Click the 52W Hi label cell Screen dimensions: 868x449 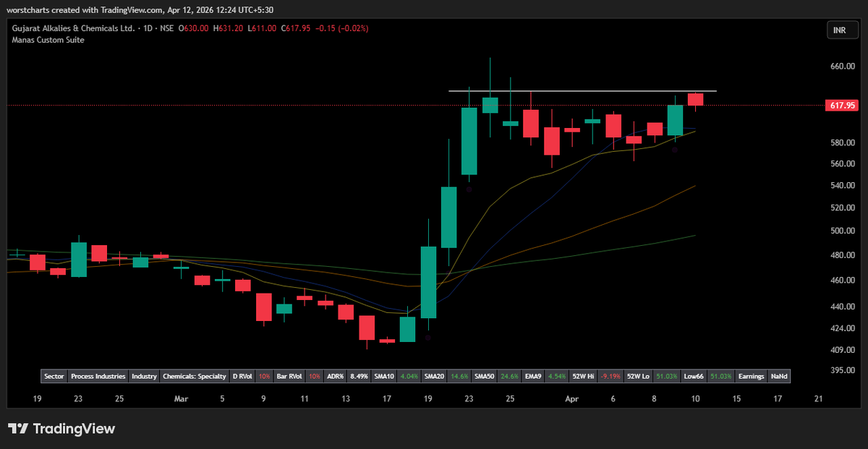click(583, 376)
